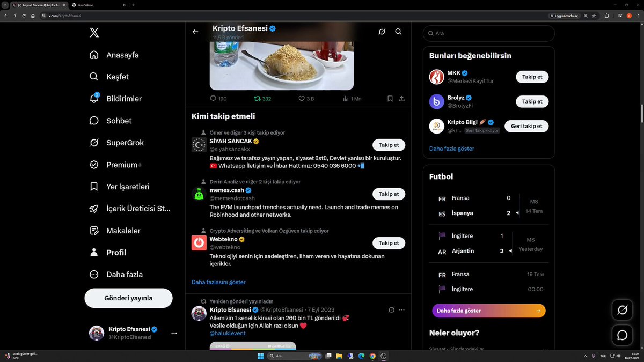This screenshot has width=644, height=362.
Task: Click the Grok icon in profile header
Action: (x=382, y=32)
